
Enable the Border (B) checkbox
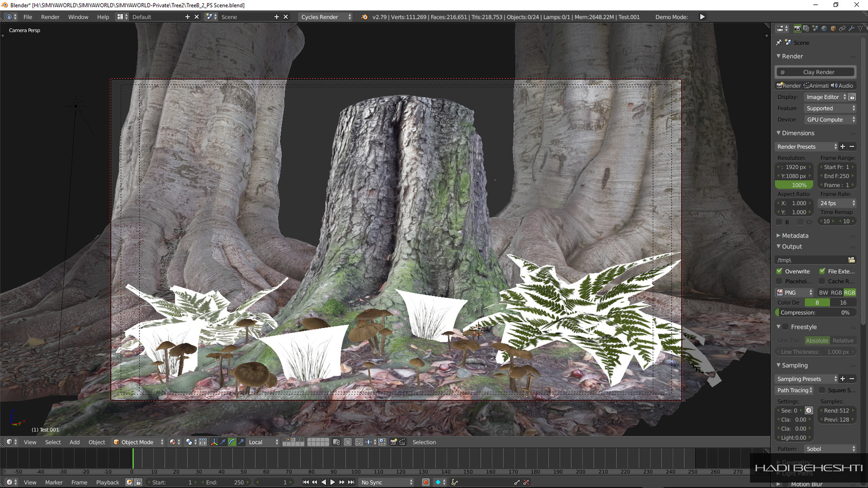[x=780, y=222]
